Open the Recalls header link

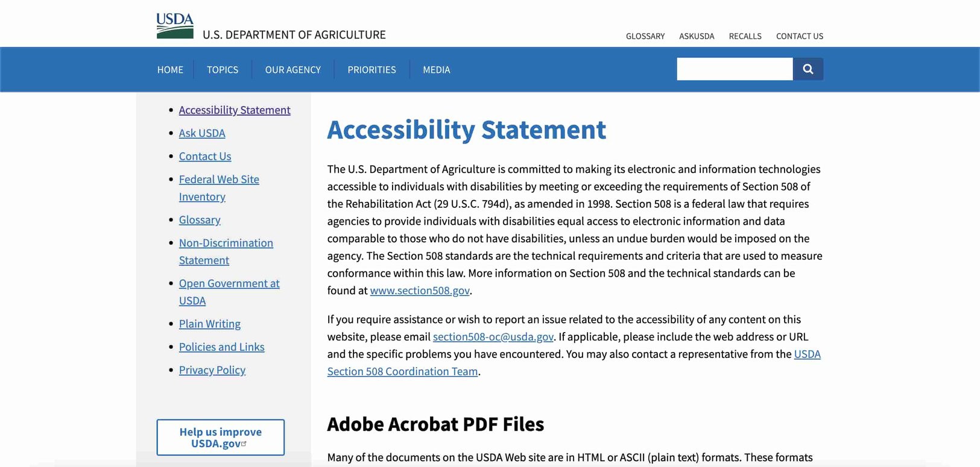point(745,36)
